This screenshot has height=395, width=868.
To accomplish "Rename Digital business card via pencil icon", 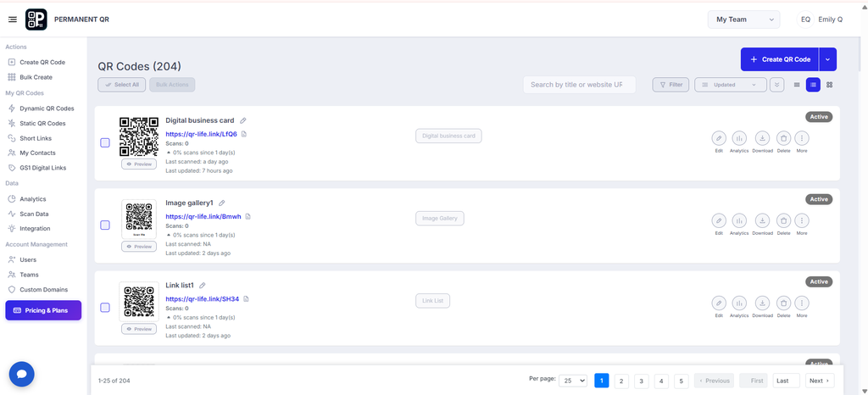I will click(x=243, y=120).
